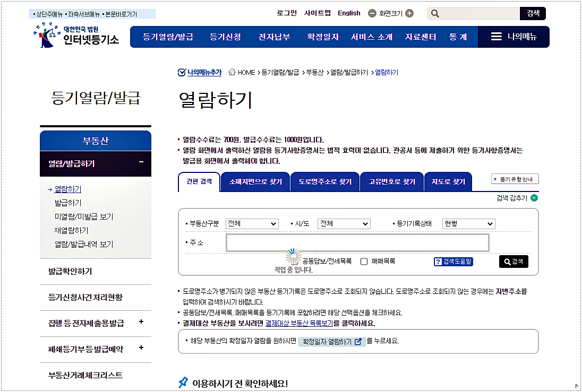Viewport: 582px width, 392px height.
Task: Click the black 검색 button in search panel
Action: tap(513, 262)
